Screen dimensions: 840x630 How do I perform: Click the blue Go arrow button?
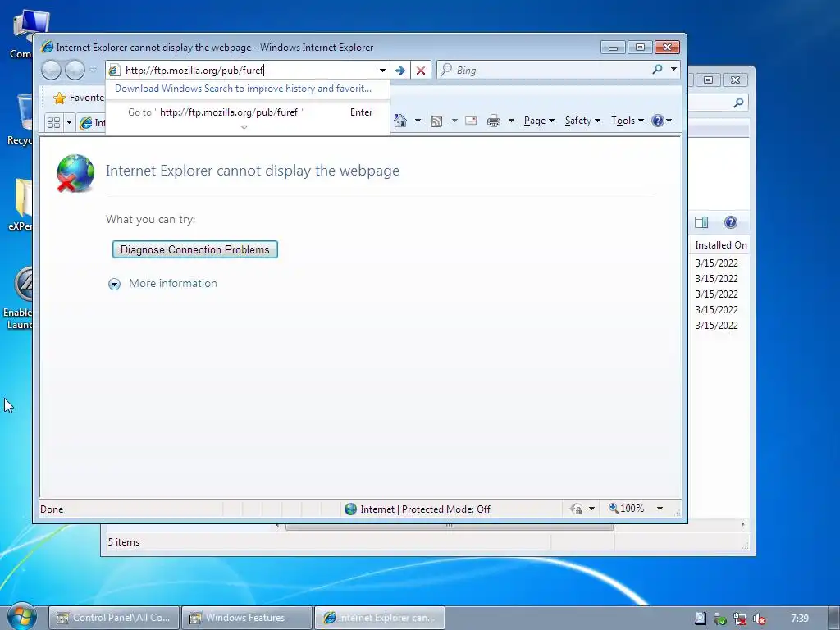pos(399,71)
